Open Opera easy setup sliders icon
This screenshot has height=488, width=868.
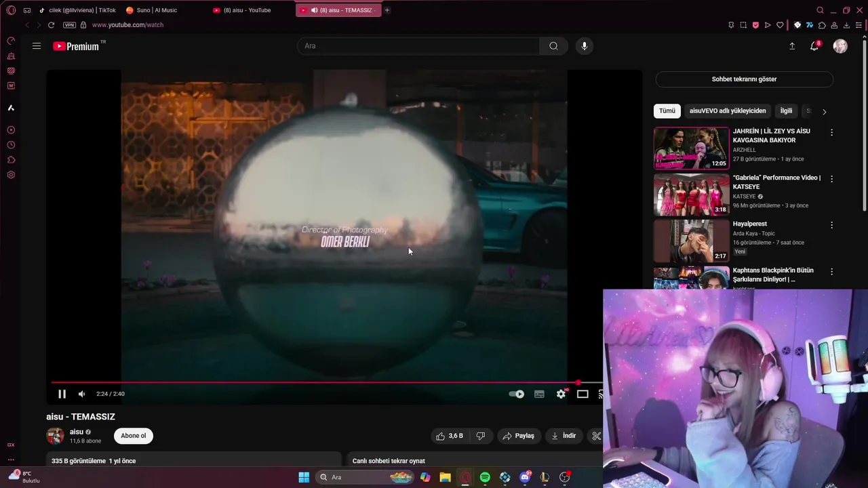point(859,25)
